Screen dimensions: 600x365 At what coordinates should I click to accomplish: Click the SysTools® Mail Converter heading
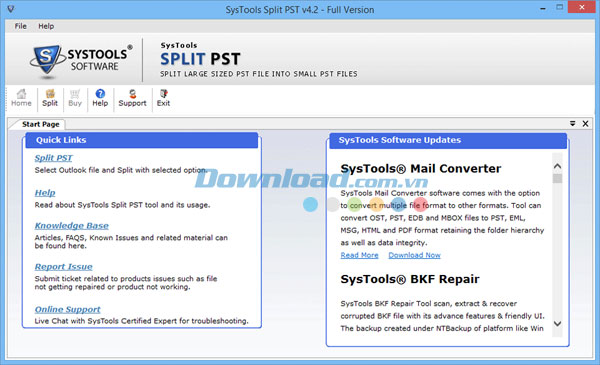[x=421, y=169]
